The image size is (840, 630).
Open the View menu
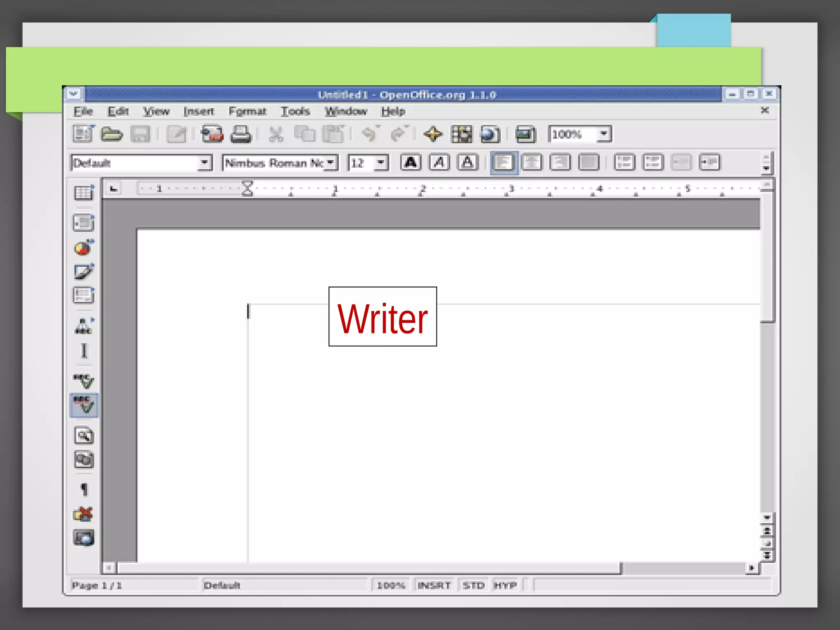[156, 112]
